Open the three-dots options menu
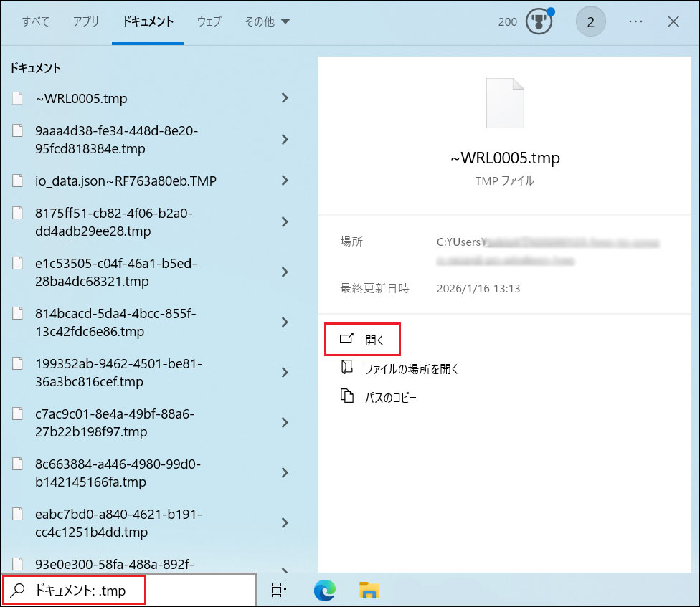This screenshot has height=607, width=700. click(635, 21)
